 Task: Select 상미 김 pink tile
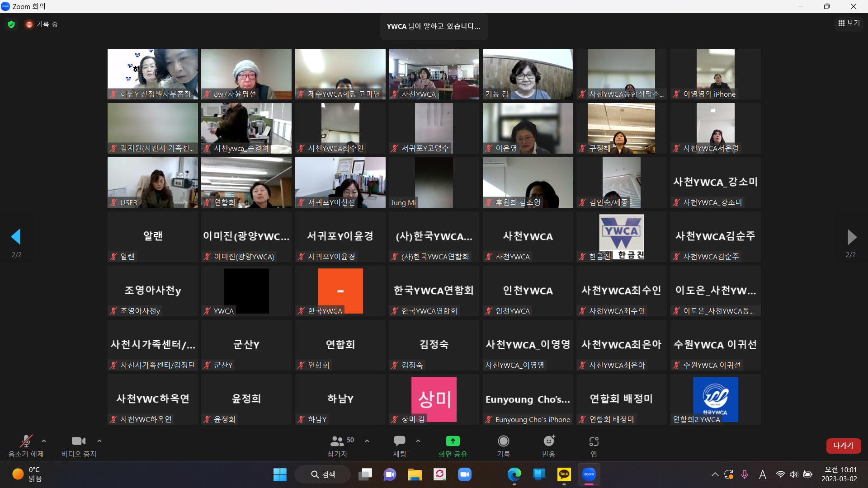(434, 399)
